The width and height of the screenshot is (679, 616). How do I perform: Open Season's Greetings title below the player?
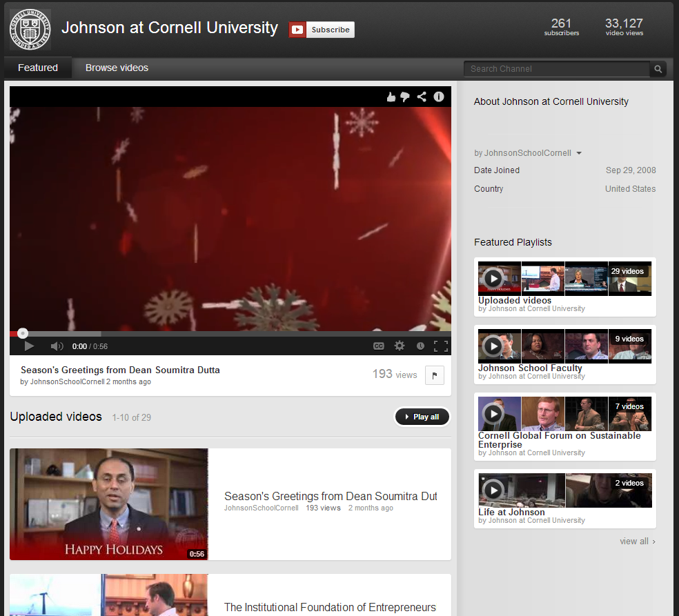point(120,370)
